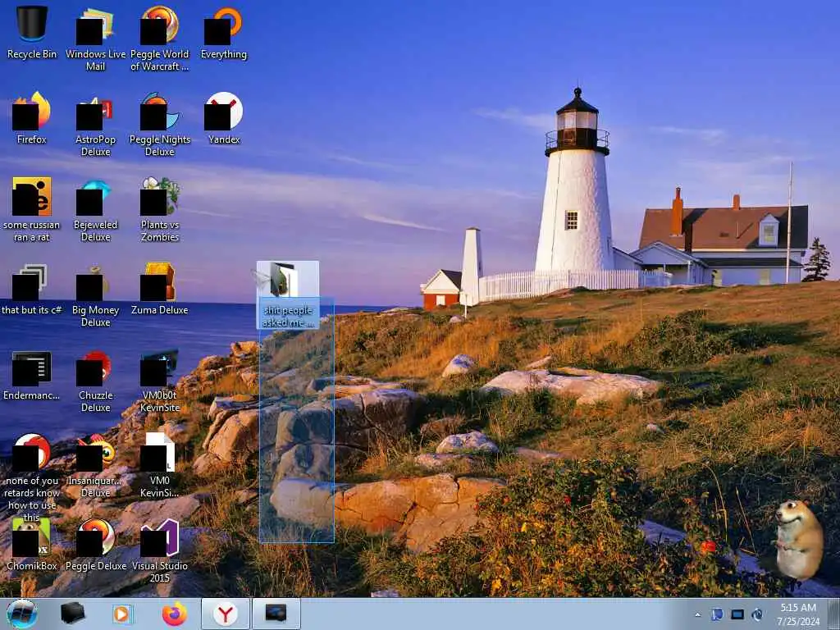This screenshot has width=840, height=630.
Task: Open AstroPop Deluxe desktop icon
Action: tap(95, 125)
